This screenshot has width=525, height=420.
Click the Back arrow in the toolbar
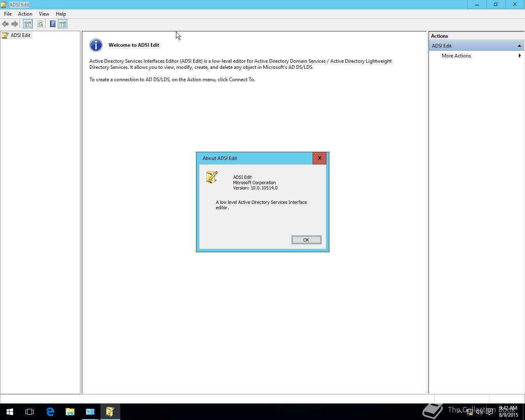(x=5, y=24)
